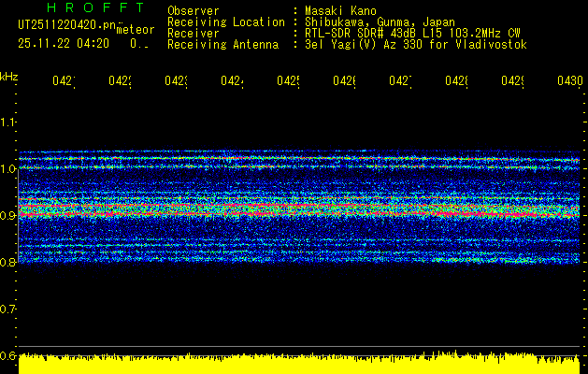588x374 pixels.
Task: Click the 0.8 frequency axis label
Action: pos(7,262)
